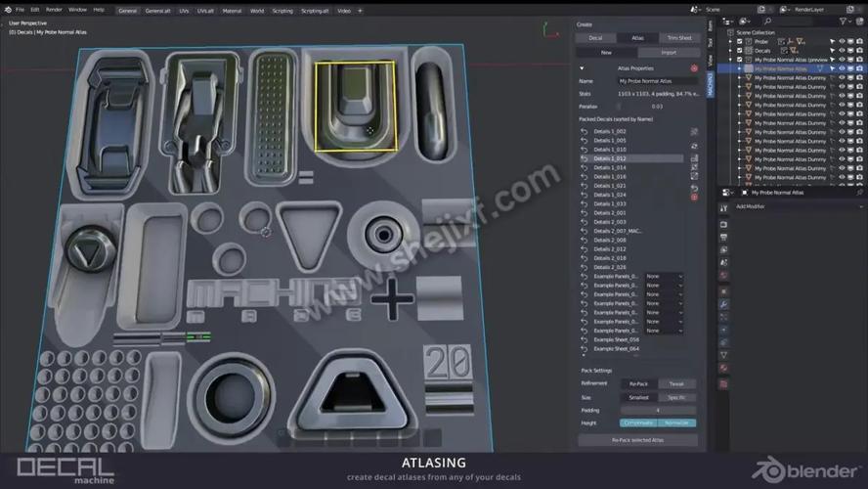
Task: Hide the Probe collection with eye icon
Action: tap(842, 41)
